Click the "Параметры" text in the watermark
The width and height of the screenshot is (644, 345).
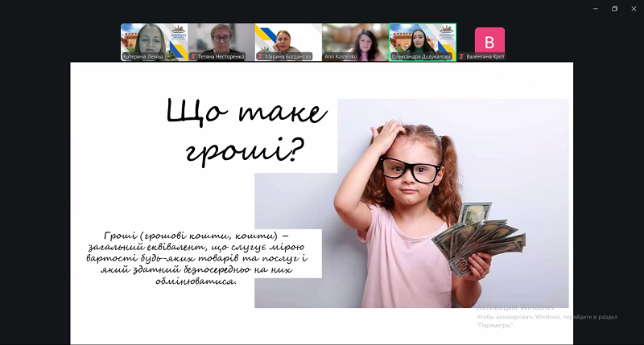(x=495, y=325)
